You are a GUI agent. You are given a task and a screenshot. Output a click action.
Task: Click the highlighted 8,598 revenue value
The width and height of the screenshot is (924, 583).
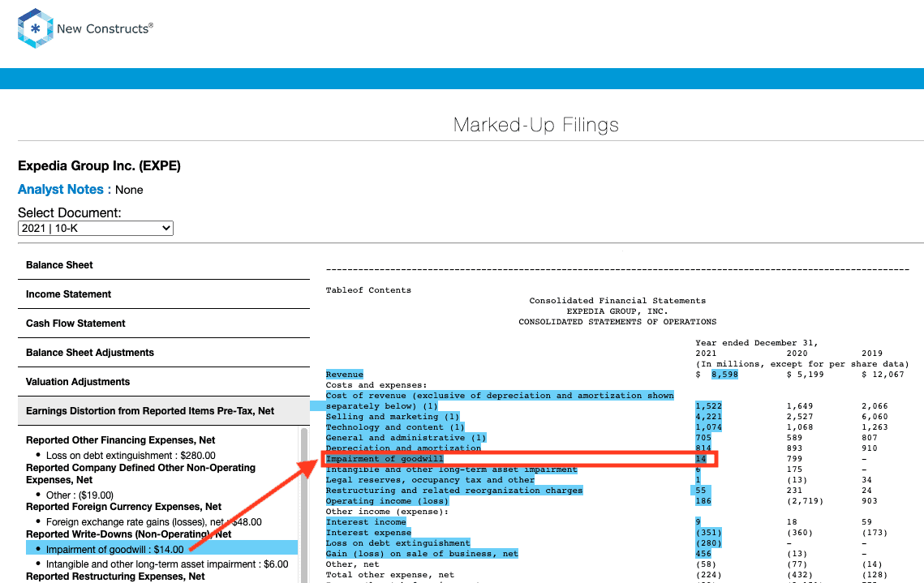point(724,375)
